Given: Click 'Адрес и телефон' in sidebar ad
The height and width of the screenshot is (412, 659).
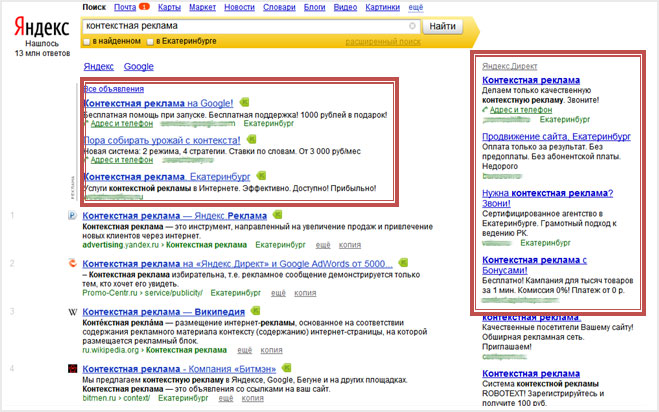Looking at the screenshot, I should [521, 110].
